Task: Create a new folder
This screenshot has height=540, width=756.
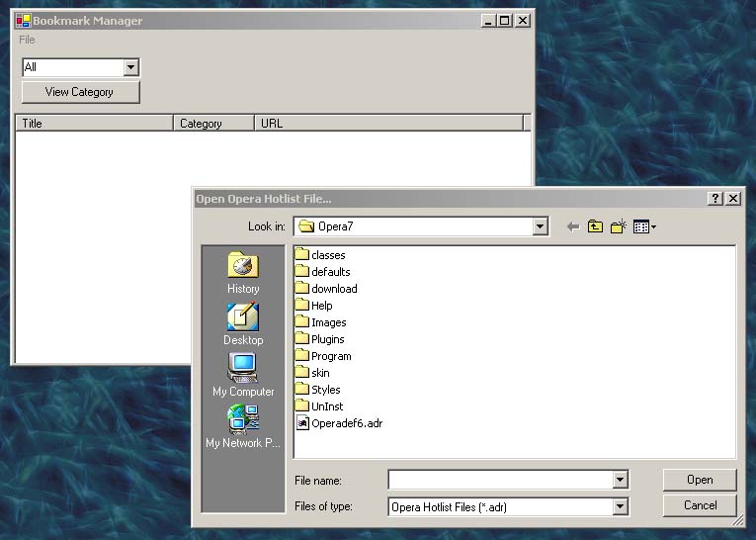Action: coord(619,226)
